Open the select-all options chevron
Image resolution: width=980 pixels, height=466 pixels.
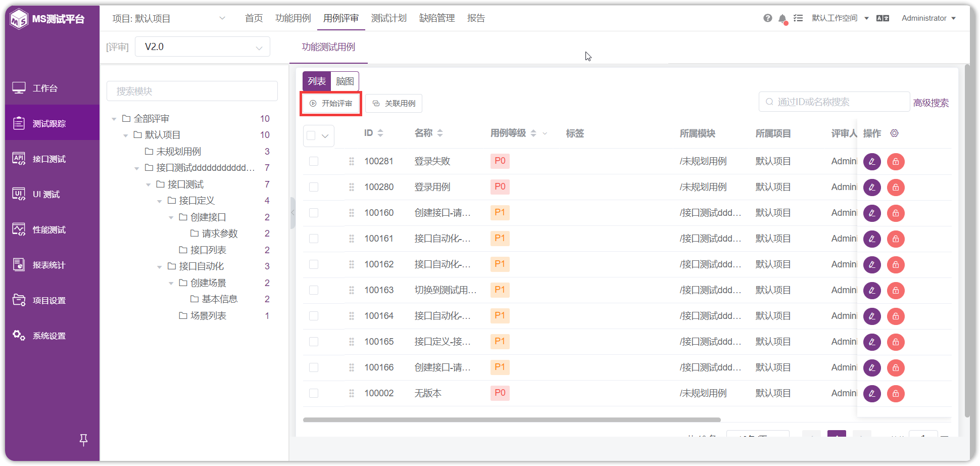(325, 135)
